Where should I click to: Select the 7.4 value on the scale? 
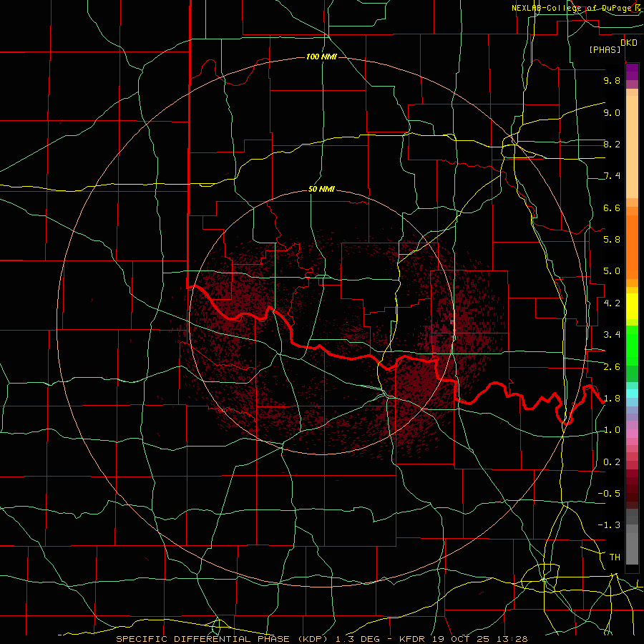click(x=612, y=176)
